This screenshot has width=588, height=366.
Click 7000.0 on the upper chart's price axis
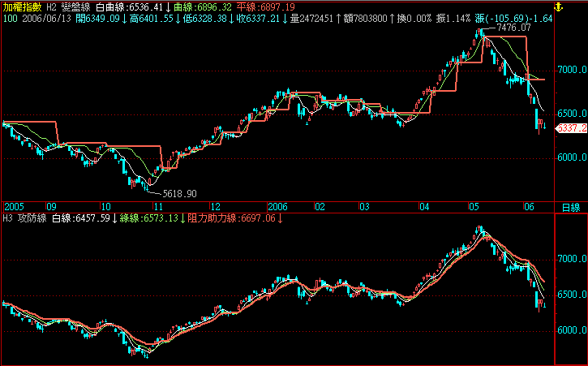pos(572,70)
